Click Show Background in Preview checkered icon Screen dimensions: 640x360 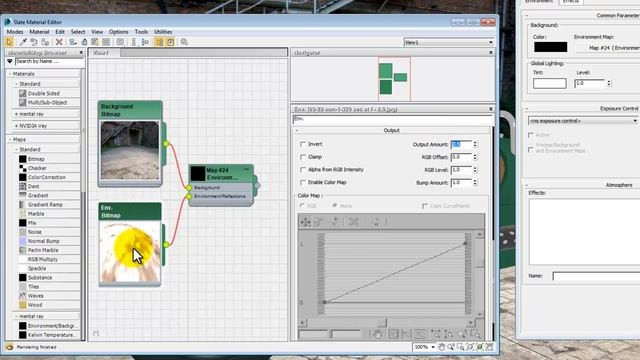(x=107, y=42)
